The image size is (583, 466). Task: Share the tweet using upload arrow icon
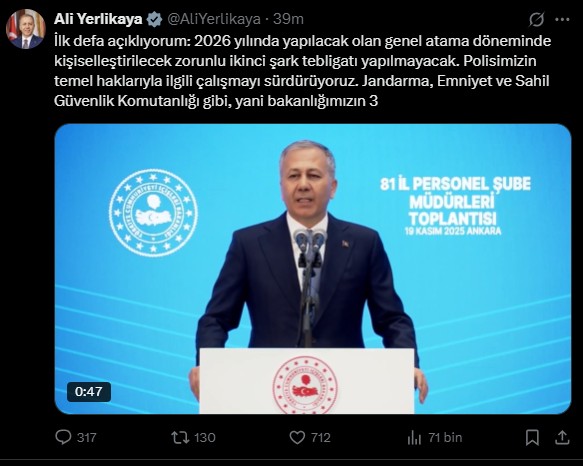pyautogui.click(x=562, y=437)
